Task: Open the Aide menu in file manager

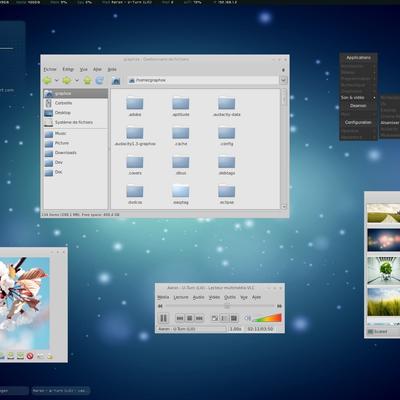Action: pyautogui.click(x=112, y=69)
